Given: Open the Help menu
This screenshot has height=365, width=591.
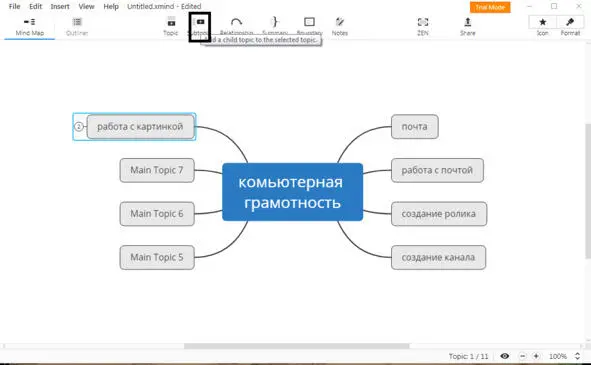Looking at the screenshot, I should click(x=111, y=6).
